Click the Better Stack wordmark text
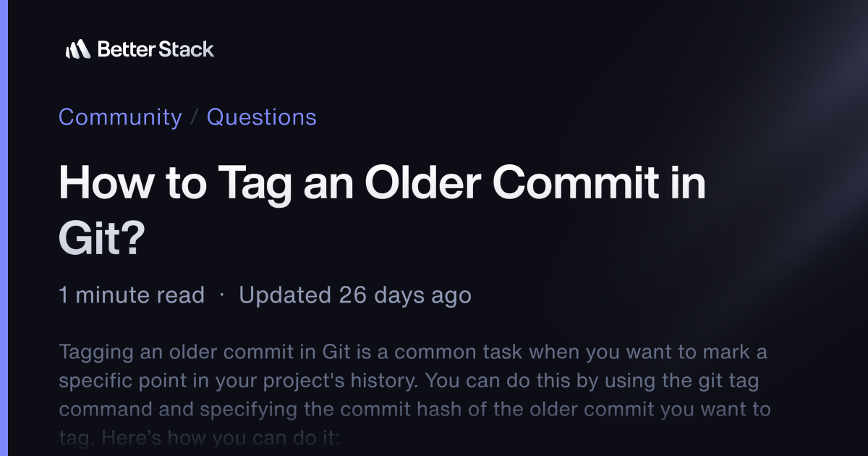The image size is (868, 456). click(x=156, y=49)
